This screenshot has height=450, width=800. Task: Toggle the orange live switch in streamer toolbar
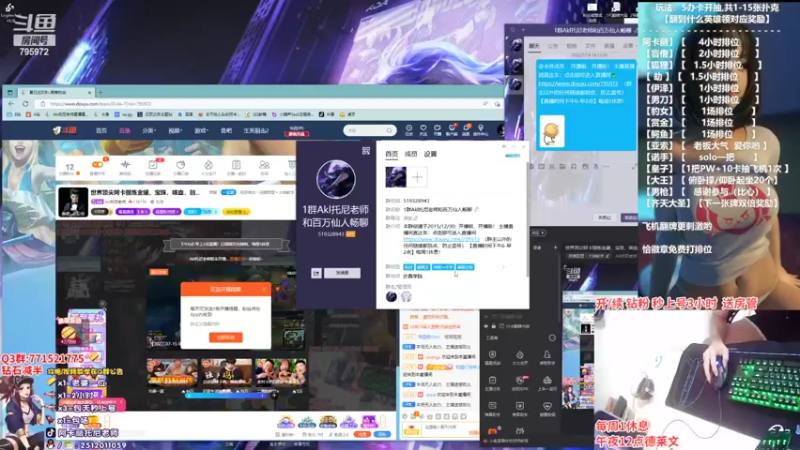pos(97,165)
